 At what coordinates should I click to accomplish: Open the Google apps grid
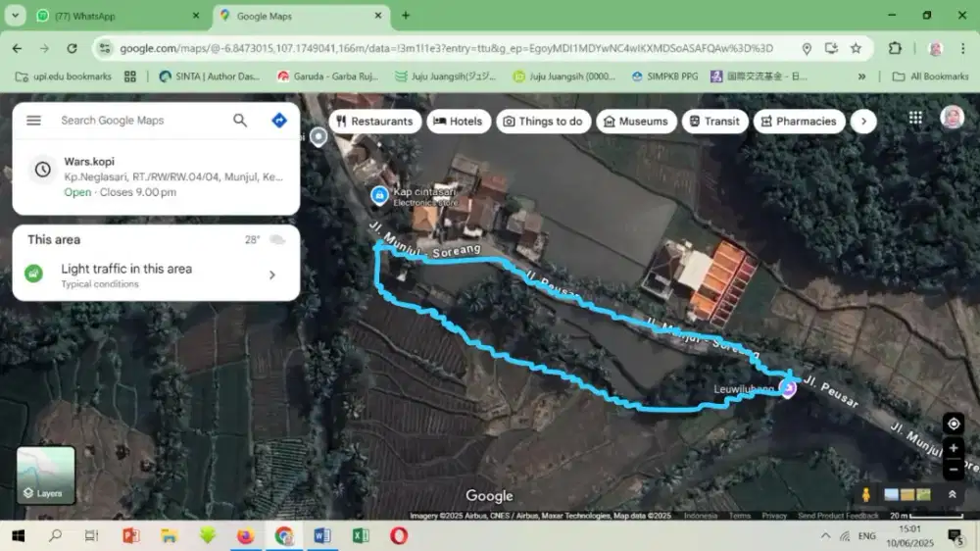(x=915, y=118)
